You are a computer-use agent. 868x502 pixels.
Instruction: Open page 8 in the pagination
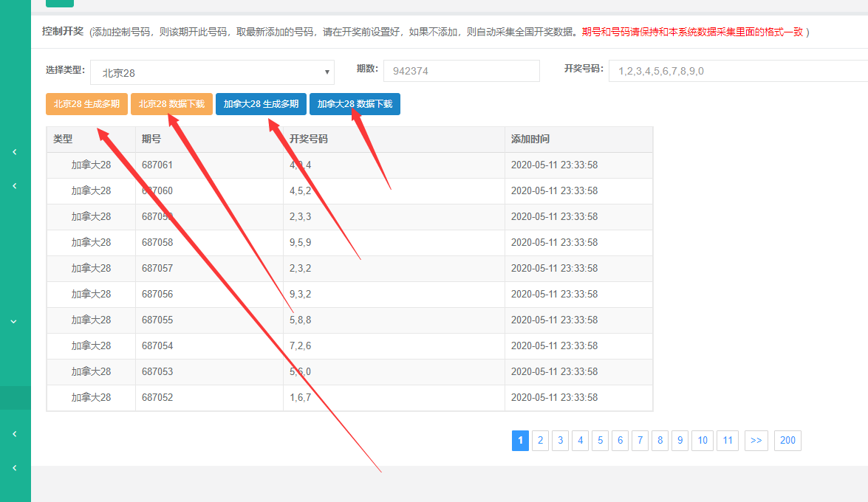660,441
